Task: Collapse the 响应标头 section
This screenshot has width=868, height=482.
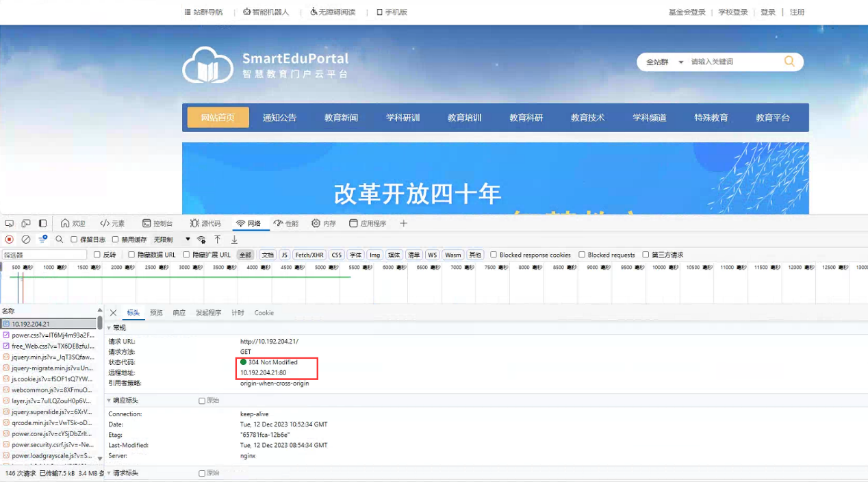Action: (x=110, y=401)
